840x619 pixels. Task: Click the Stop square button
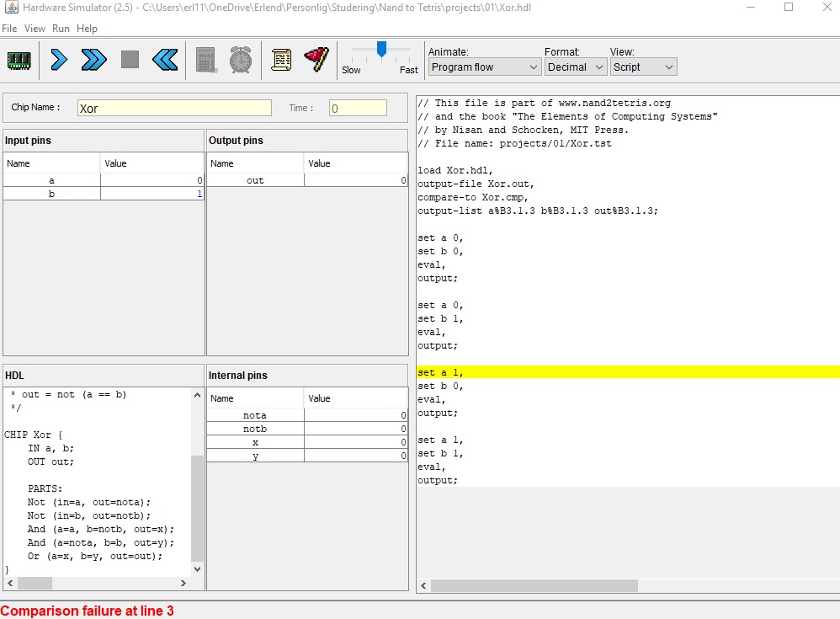click(130, 60)
